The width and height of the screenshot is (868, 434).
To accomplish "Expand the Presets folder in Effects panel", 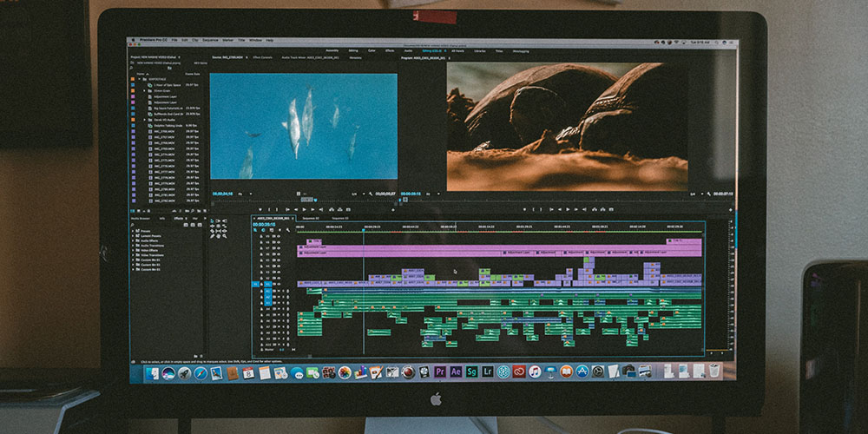I will coord(133,231).
